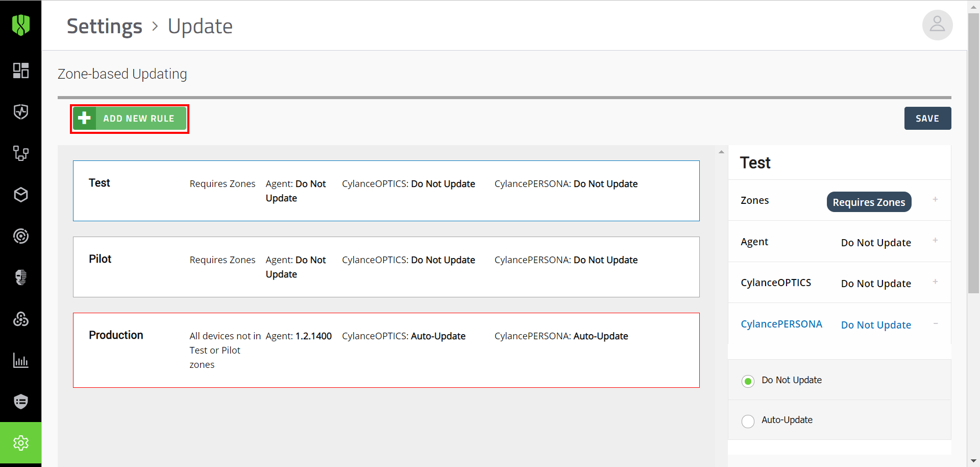The height and width of the screenshot is (467, 980).
Task: Click 'CylancePERSONA: Do Not Update' in Pilot rule
Action: tap(566, 260)
